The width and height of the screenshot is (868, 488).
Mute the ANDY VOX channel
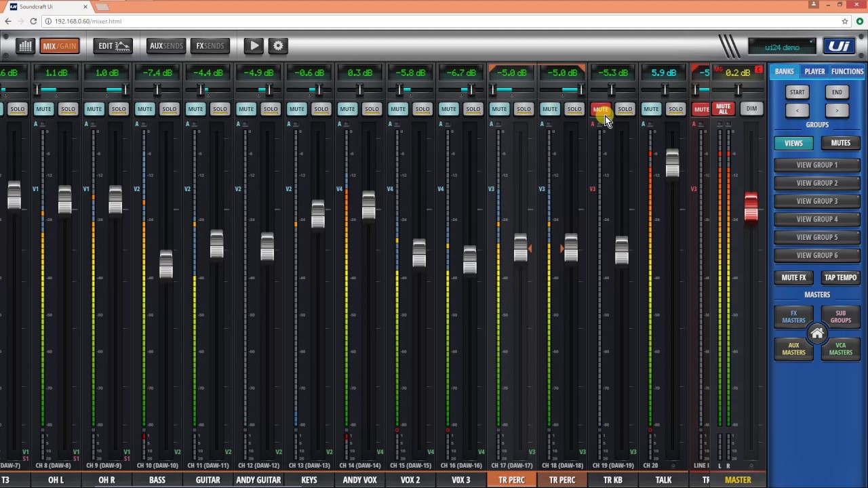[347, 109]
